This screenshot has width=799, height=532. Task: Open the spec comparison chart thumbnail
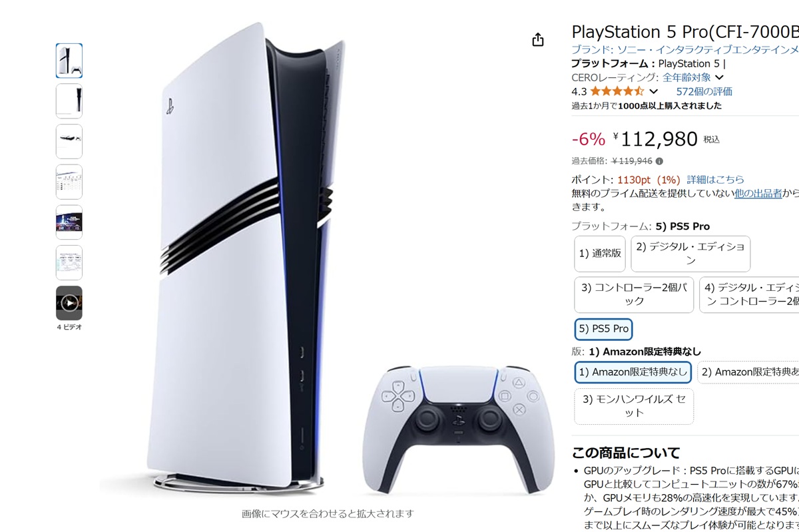tap(69, 182)
